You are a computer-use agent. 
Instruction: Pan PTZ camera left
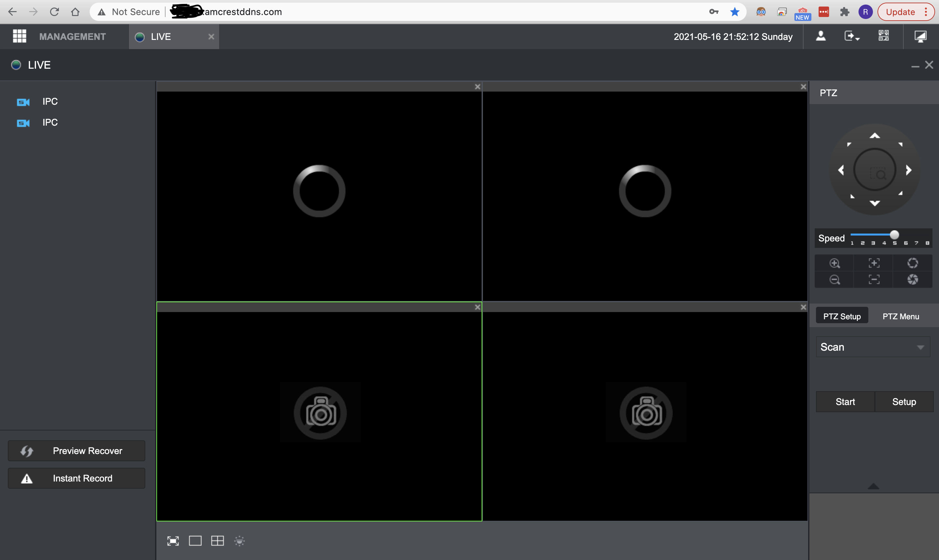pos(841,170)
